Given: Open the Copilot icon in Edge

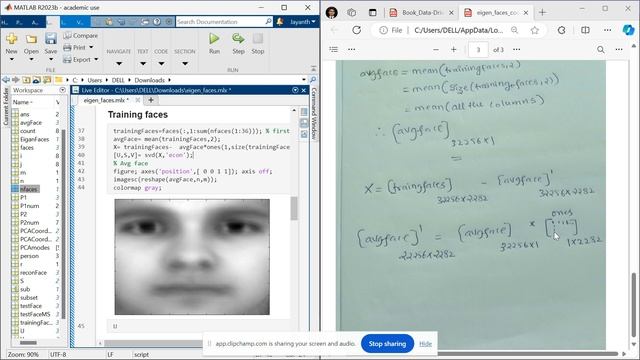Looking at the screenshot, I should [x=628, y=30].
